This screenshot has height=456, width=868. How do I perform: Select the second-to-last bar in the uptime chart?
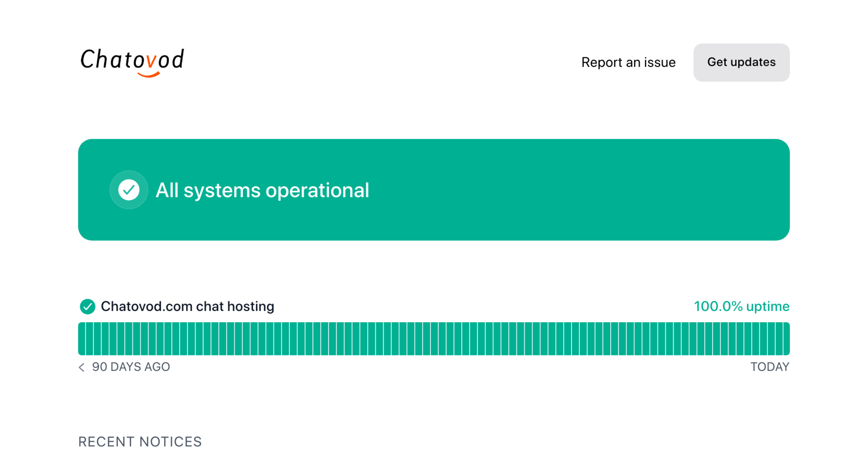click(x=779, y=339)
